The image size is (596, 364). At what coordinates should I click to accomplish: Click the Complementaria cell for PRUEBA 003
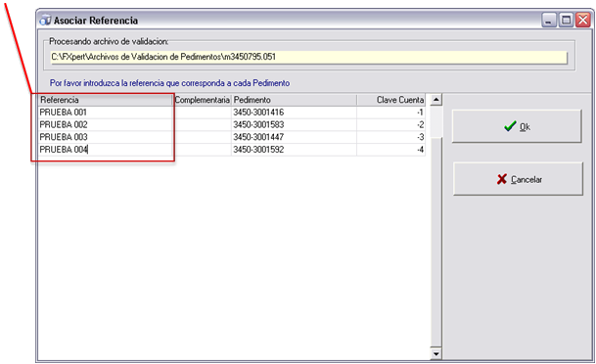(x=203, y=137)
